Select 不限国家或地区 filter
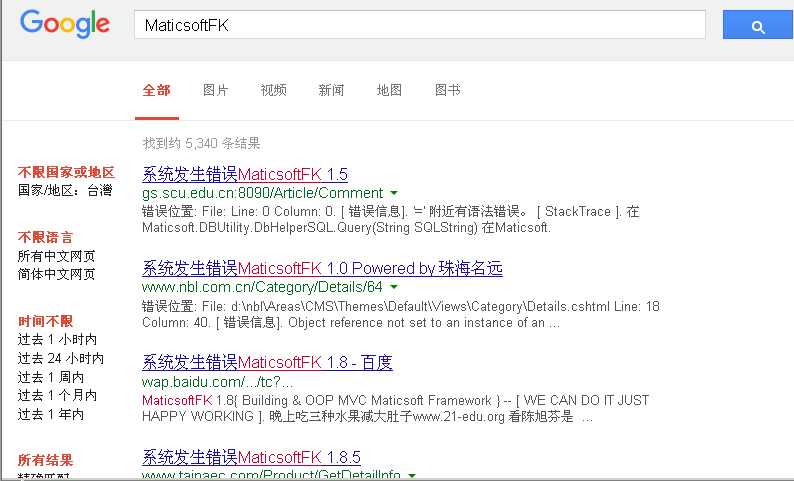The width and height of the screenshot is (794, 481). [66, 172]
